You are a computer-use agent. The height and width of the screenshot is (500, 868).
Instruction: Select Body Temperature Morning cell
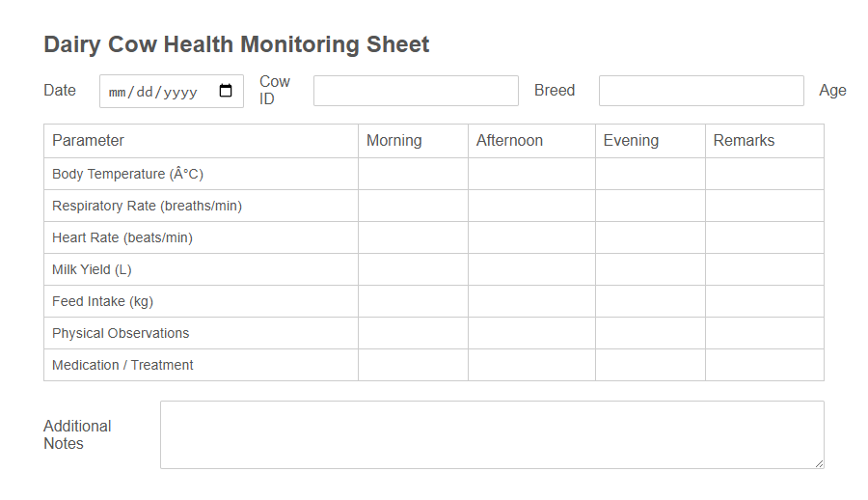pyautogui.click(x=413, y=174)
